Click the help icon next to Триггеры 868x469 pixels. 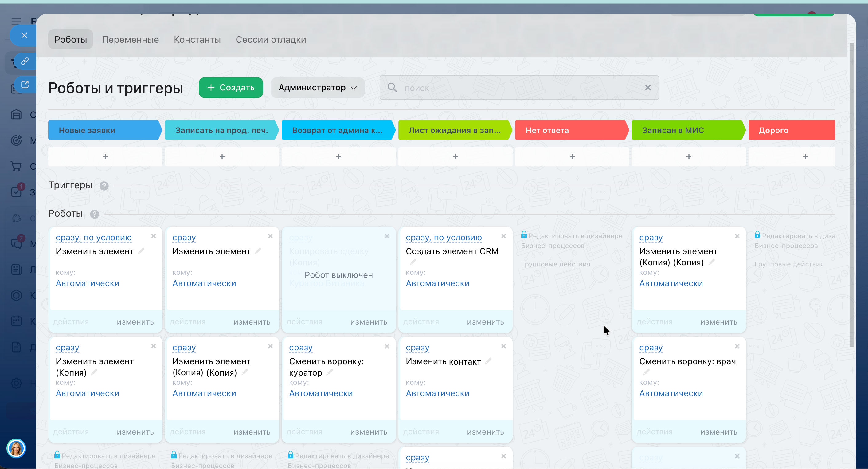104,186
